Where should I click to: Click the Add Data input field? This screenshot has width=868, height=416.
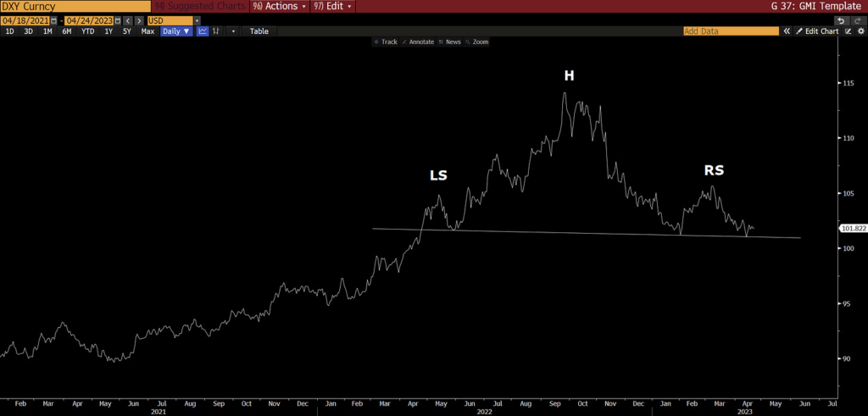point(730,31)
